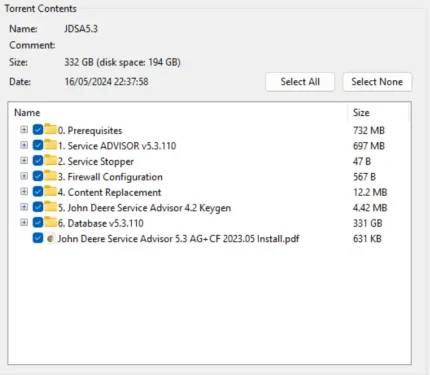Image resolution: width=430 pixels, height=375 pixels.
Task: Expand the 4. Content Replacement folder
Action: pyautogui.click(x=24, y=191)
